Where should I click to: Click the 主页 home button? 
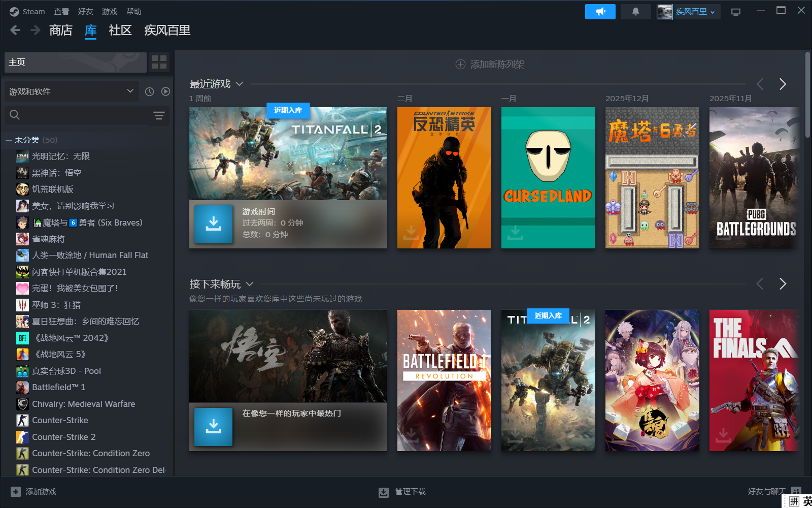point(76,62)
